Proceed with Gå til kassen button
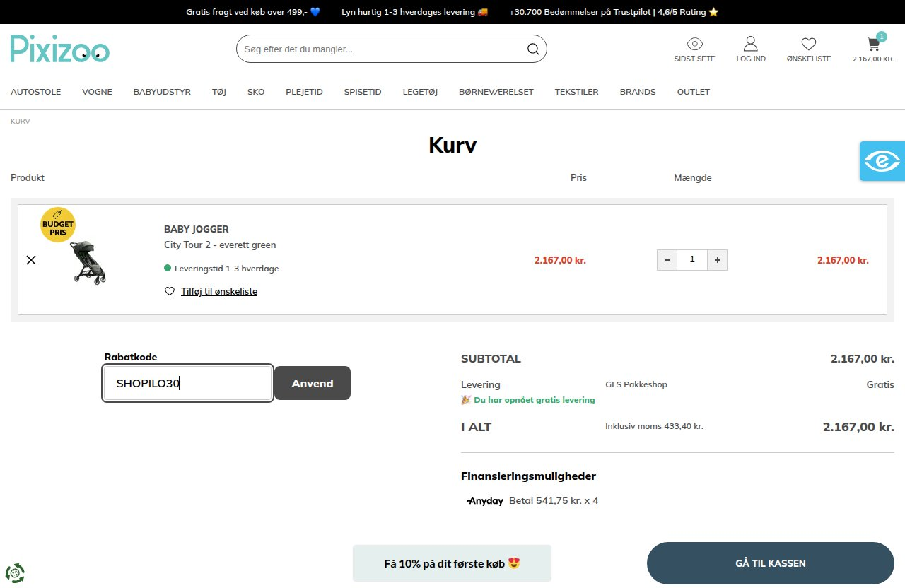The image size is (905, 588). [771, 563]
